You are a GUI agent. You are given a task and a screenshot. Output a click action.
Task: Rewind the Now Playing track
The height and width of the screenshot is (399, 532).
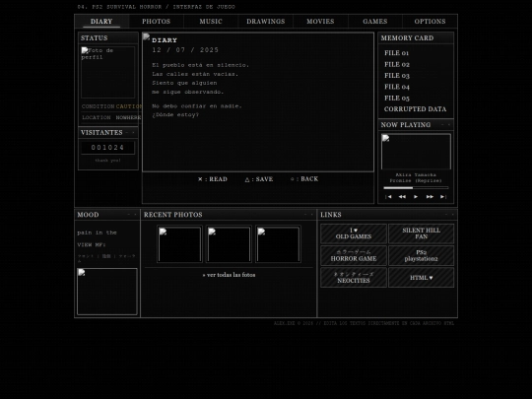tap(402, 197)
